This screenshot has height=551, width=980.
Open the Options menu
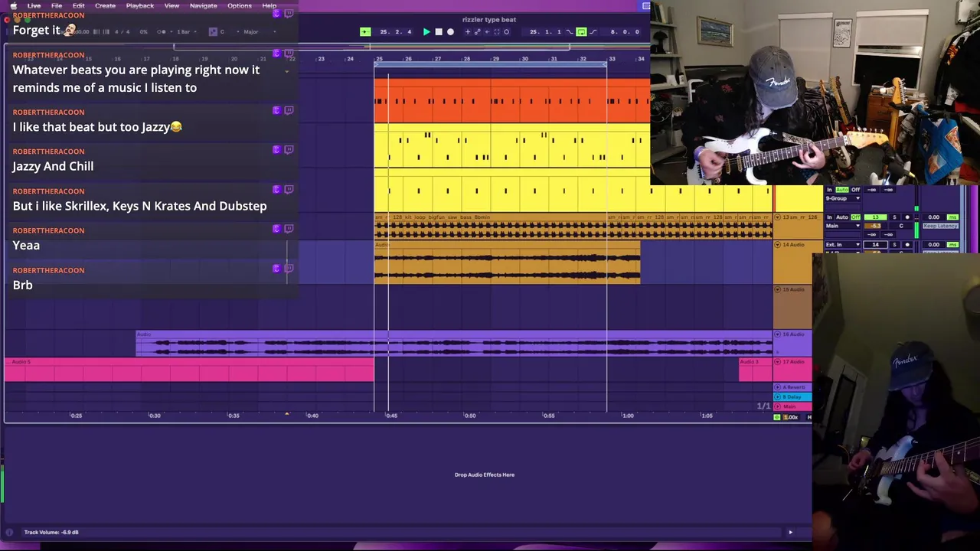[240, 5]
